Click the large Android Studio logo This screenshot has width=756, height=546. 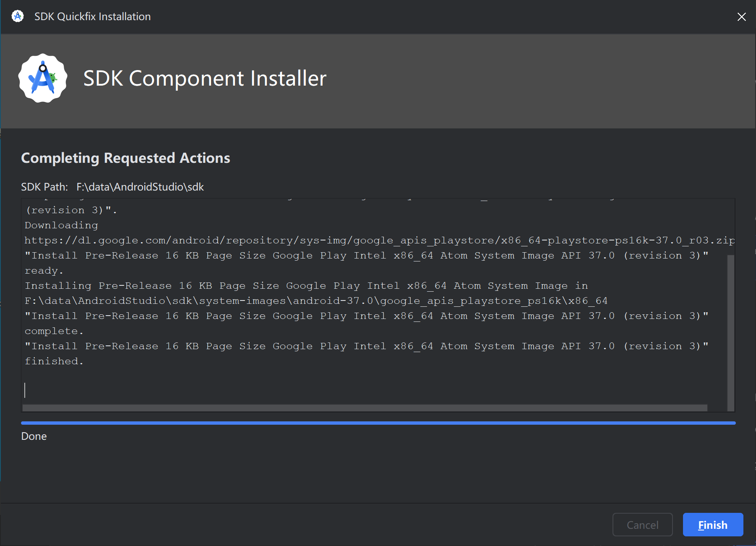click(x=43, y=78)
